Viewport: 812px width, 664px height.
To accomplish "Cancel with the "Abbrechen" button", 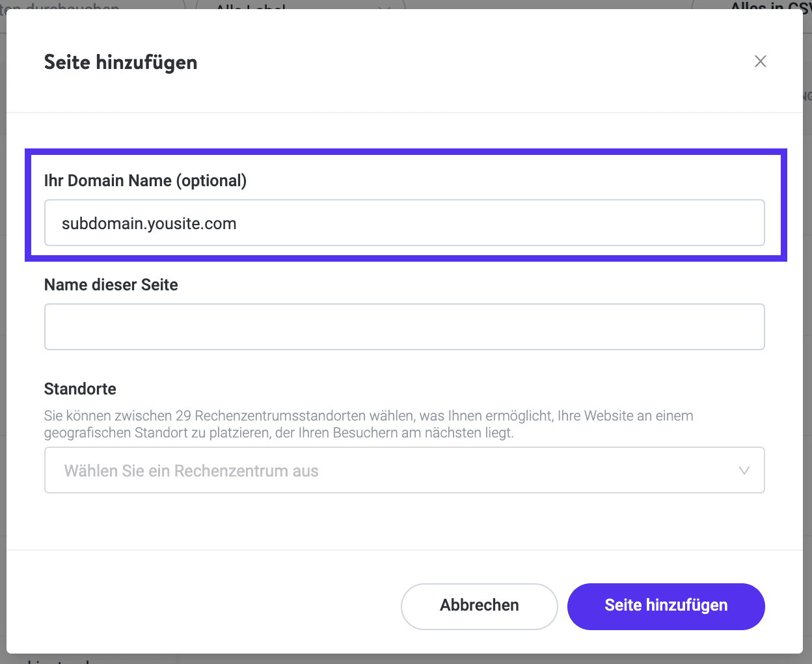I will [x=479, y=606].
